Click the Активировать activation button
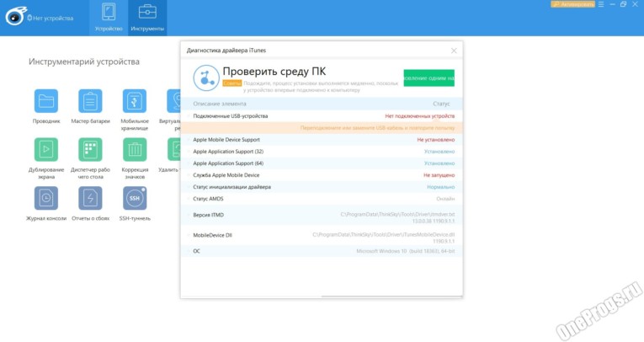 pyautogui.click(x=572, y=4)
